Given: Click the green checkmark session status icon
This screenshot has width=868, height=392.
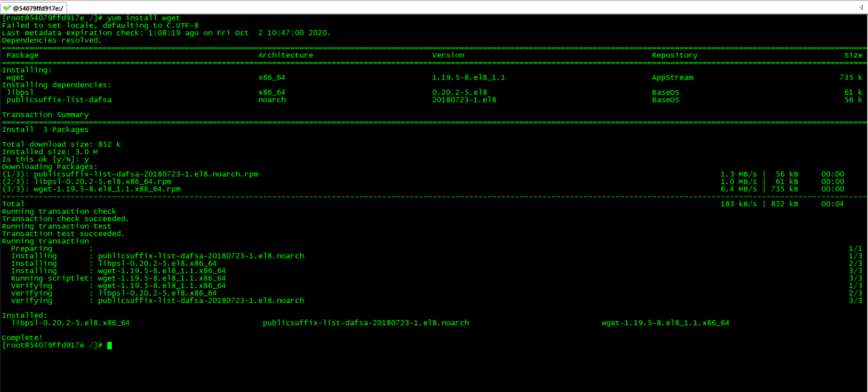Looking at the screenshot, I should (6, 8).
